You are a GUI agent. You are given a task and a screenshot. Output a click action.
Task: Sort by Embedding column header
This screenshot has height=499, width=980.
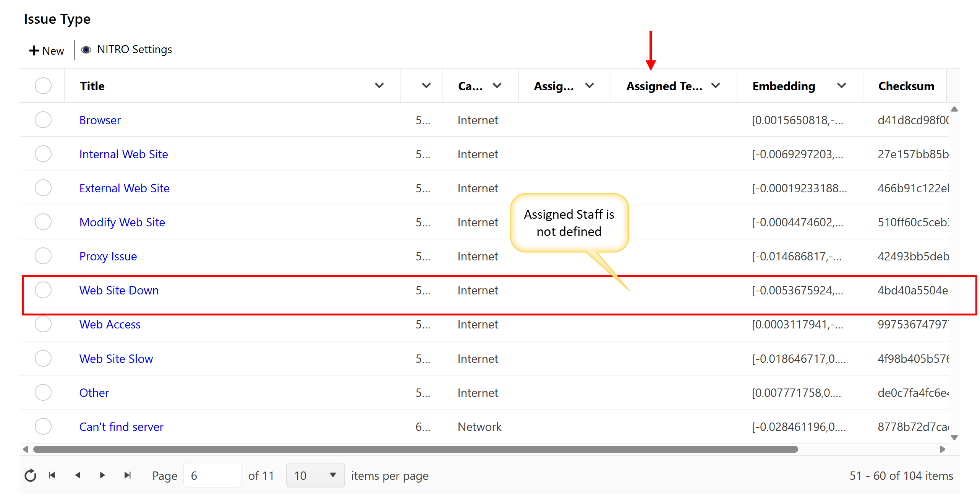[x=784, y=86]
